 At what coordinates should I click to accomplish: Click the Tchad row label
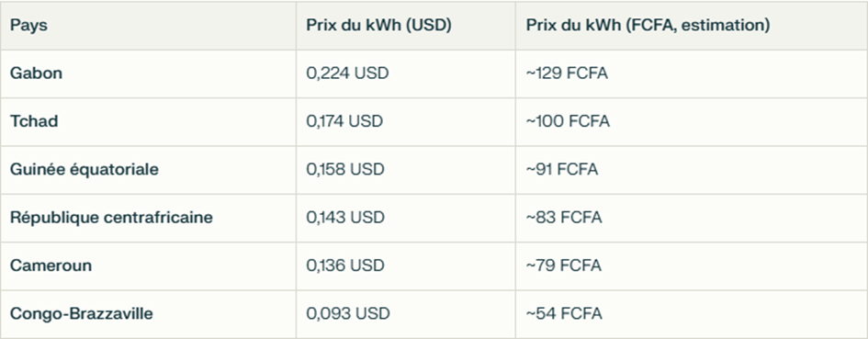pos(34,121)
